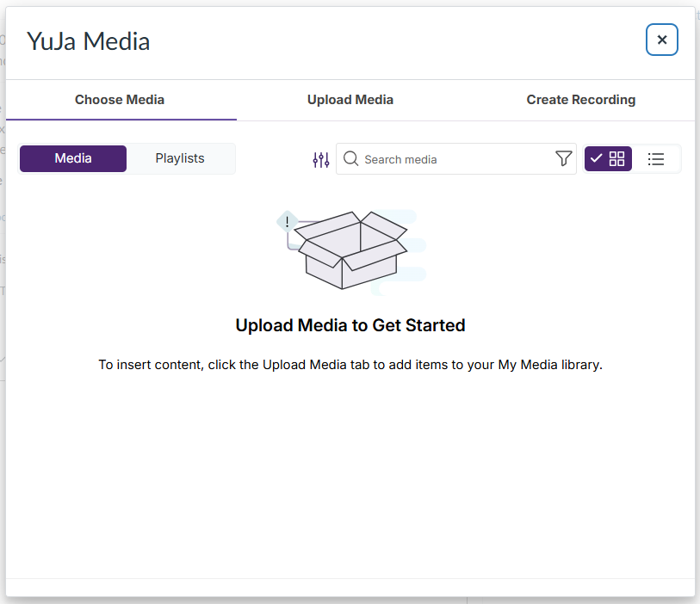Switch to list view layout
Screen dimensions: 700x604
(656, 159)
